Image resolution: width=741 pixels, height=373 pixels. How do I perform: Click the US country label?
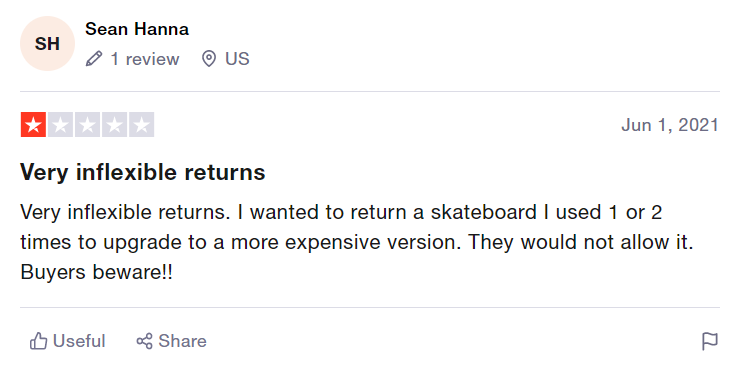point(237,59)
